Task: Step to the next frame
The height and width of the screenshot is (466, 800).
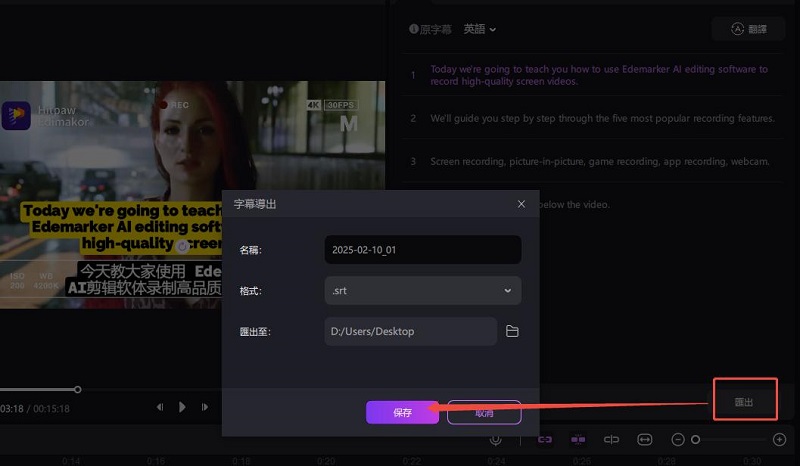Action: tap(205, 407)
